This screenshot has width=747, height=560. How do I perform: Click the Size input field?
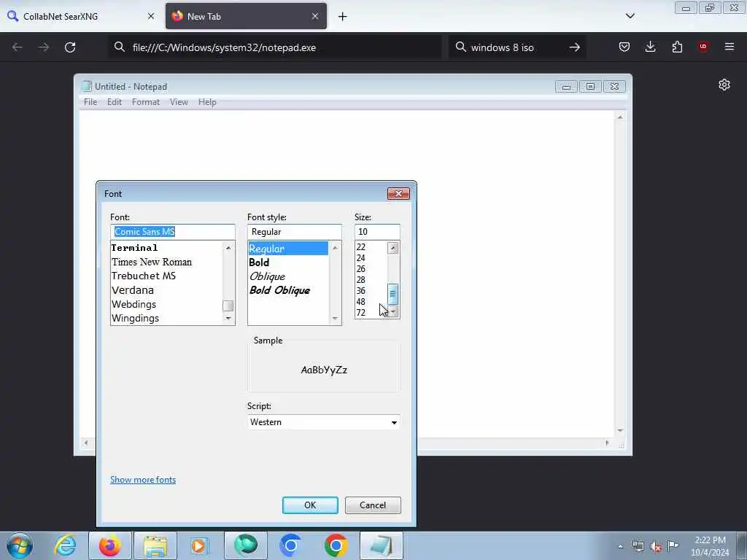[377, 232]
